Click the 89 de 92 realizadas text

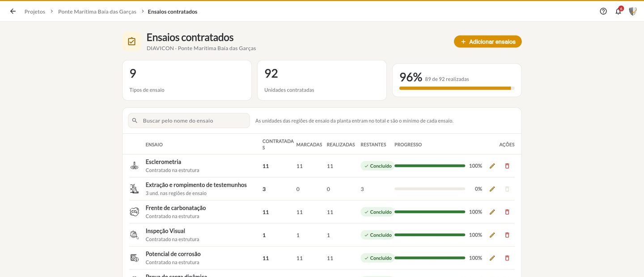point(447,79)
